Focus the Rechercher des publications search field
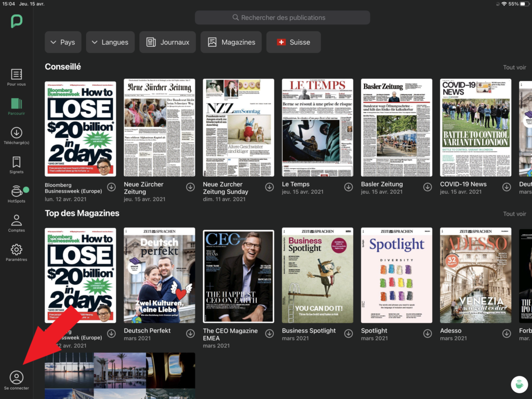The width and height of the screenshot is (532, 399). 282,18
